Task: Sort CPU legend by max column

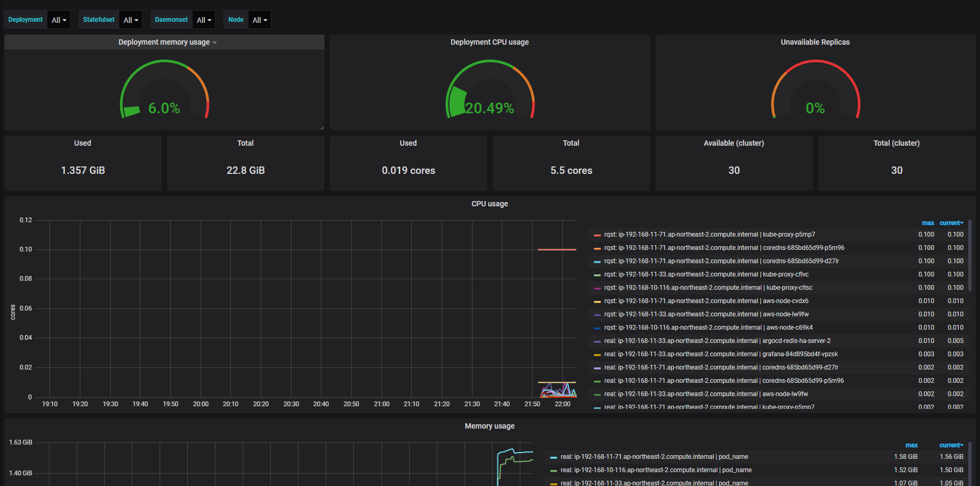Action: 928,223
